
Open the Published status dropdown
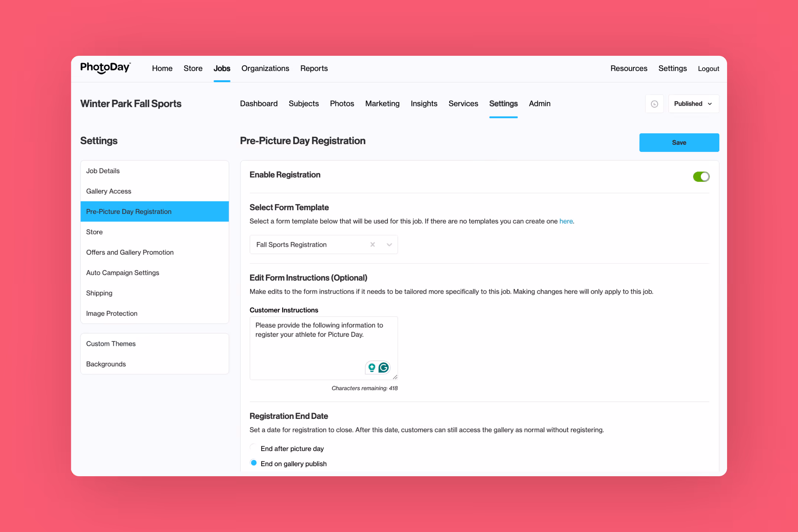point(693,104)
